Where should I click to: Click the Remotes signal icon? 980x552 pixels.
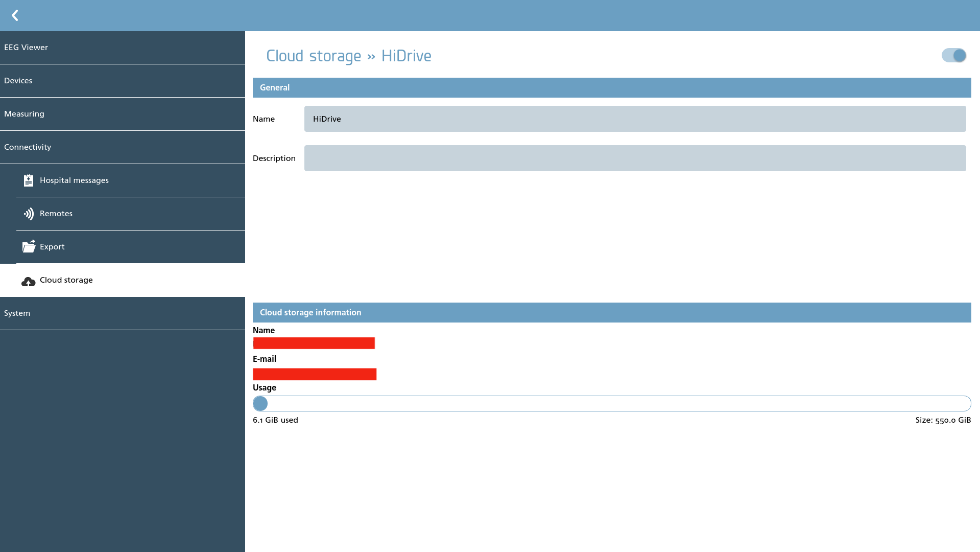click(29, 214)
